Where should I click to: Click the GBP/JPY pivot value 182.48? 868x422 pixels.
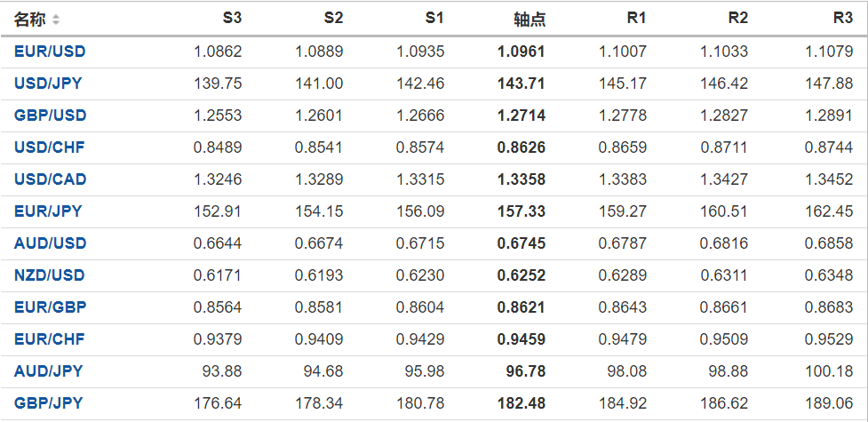click(x=522, y=403)
